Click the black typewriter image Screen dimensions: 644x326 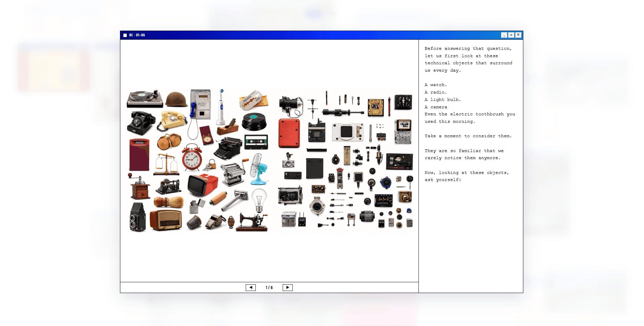click(229, 148)
